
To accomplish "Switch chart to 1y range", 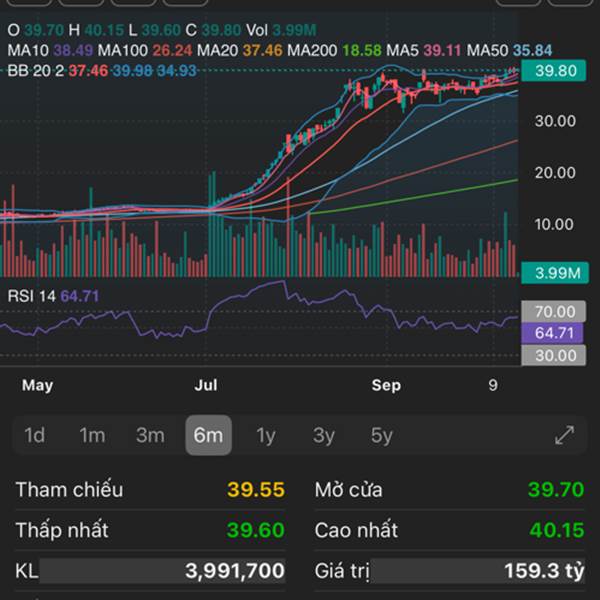I will 266,435.
